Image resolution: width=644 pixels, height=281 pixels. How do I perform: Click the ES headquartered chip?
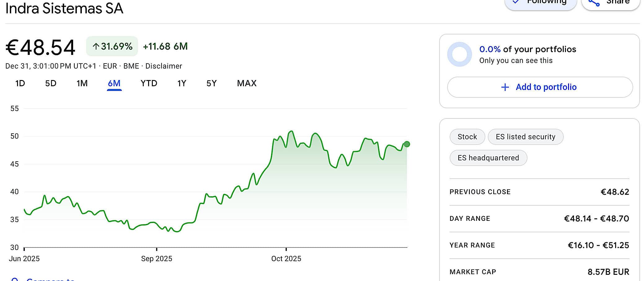[x=488, y=158]
